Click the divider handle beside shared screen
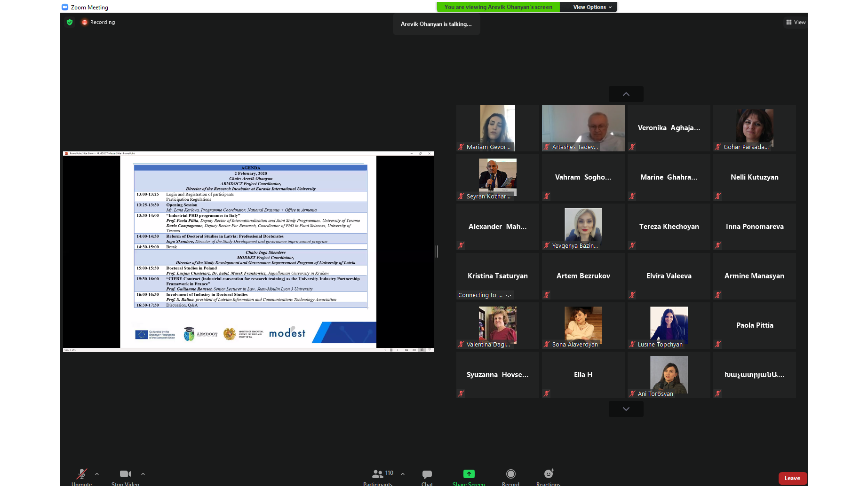Image resolution: width=868 pixels, height=488 pixels. coord(437,252)
